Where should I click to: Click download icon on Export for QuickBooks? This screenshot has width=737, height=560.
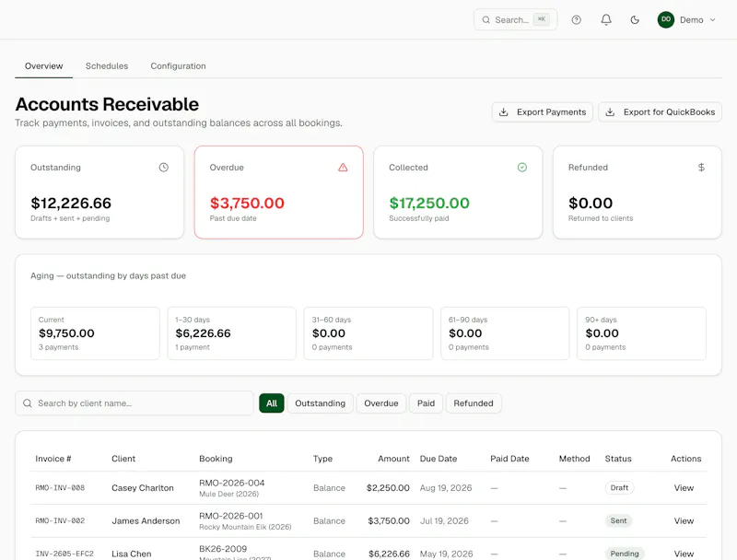pyautogui.click(x=610, y=111)
